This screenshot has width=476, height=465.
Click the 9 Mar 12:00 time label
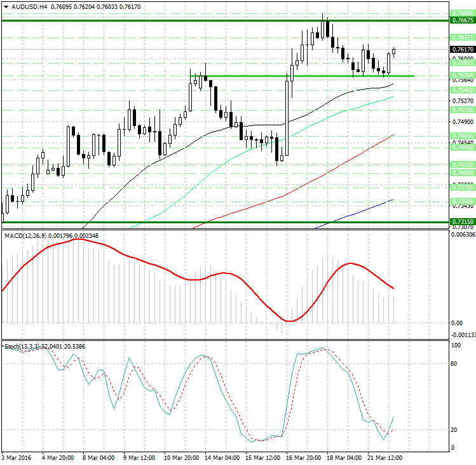[139, 458]
